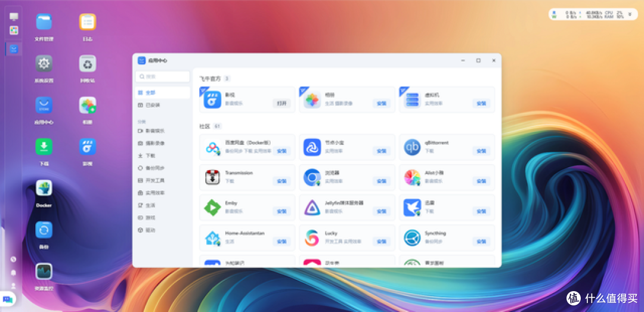Viewport: 644px width, 312px height.
Task: Click the 社区 section heading
Action: click(205, 126)
